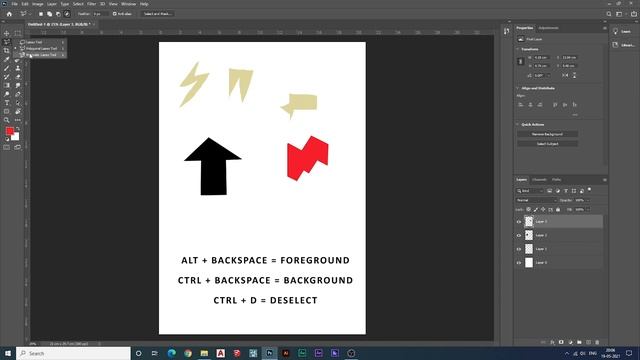
Task: Toggle lock transparent pixels
Action: click(x=529, y=209)
